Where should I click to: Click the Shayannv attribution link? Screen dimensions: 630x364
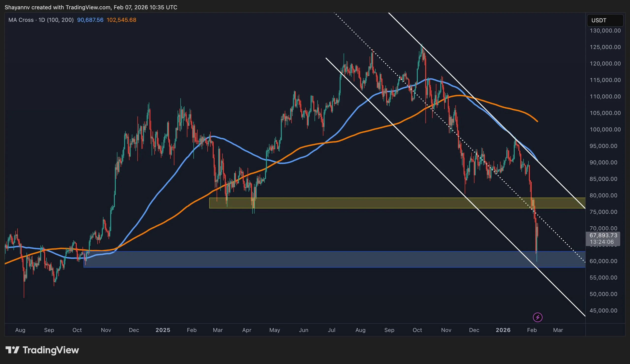[x=17, y=7]
